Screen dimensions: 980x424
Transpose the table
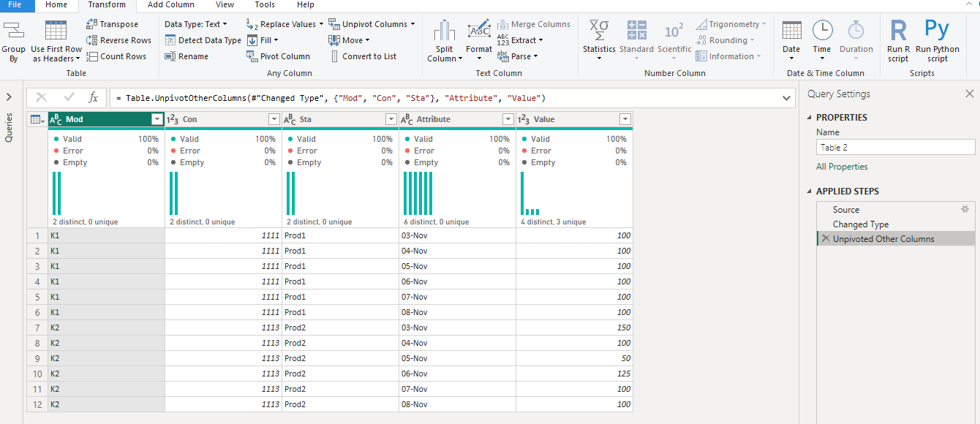[x=112, y=24]
